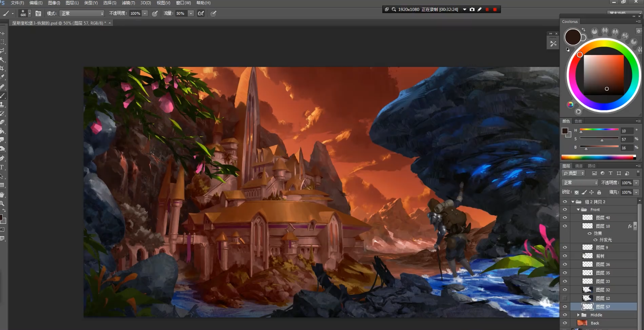Swap Coolorus foreground and background colors

pyautogui.click(x=584, y=30)
